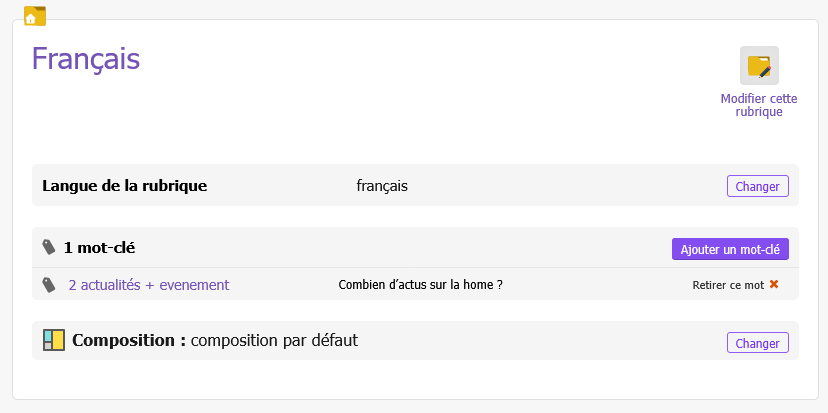Click the français language value
828x413 pixels.
point(382,186)
